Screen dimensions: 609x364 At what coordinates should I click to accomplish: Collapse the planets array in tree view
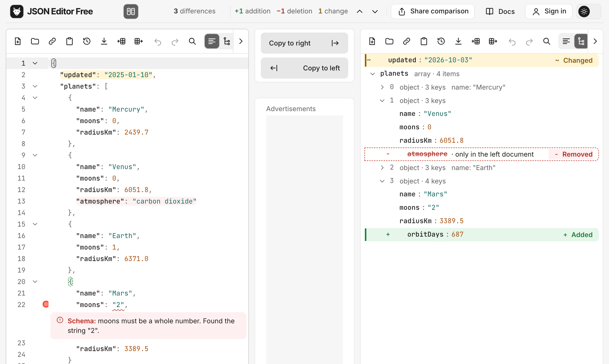pyautogui.click(x=373, y=74)
